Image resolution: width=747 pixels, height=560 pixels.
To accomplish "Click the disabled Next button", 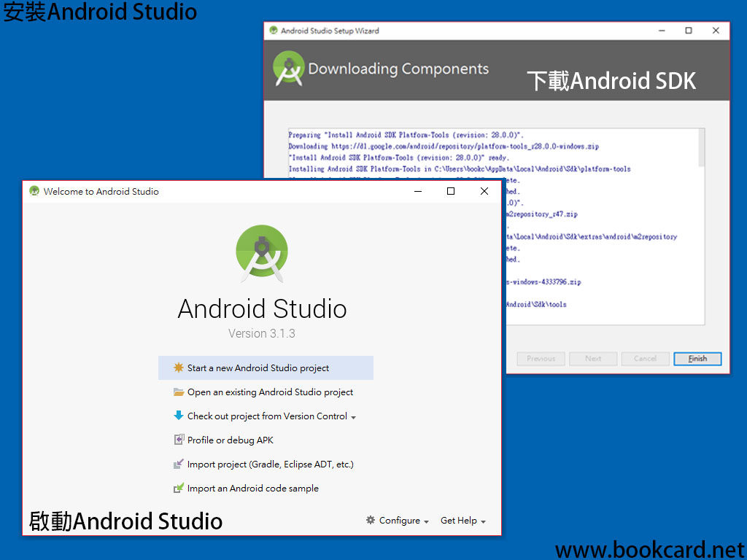I will pyautogui.click(x=593, y=358).
